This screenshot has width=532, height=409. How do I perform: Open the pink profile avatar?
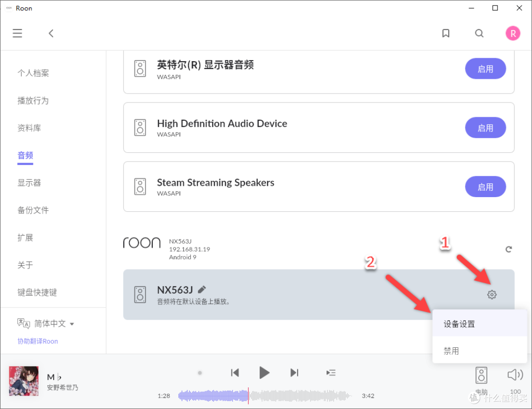click(513, 33)
